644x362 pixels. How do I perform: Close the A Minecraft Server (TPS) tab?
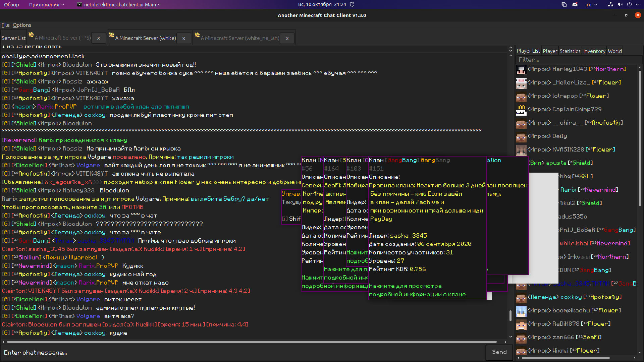click(x=99, y=38)
